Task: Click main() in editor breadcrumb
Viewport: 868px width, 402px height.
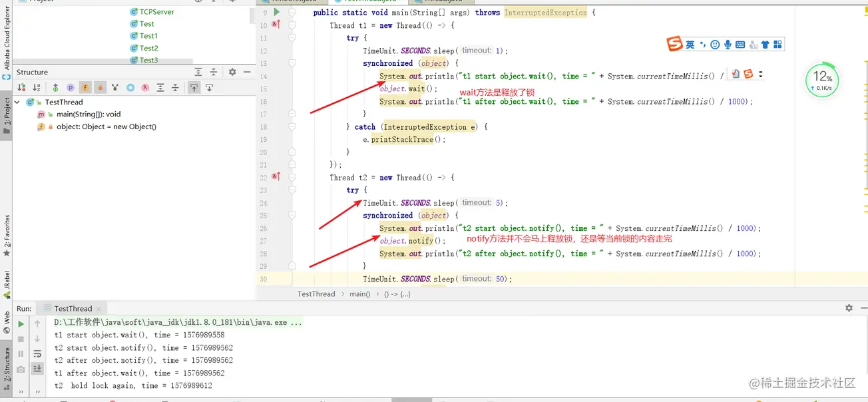Action: click(359, 294)
